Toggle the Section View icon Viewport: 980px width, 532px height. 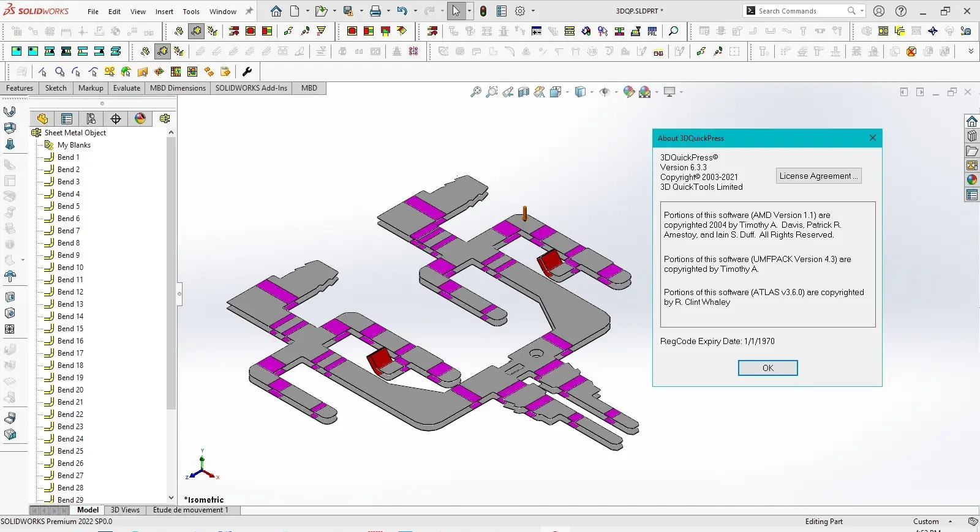524,92
